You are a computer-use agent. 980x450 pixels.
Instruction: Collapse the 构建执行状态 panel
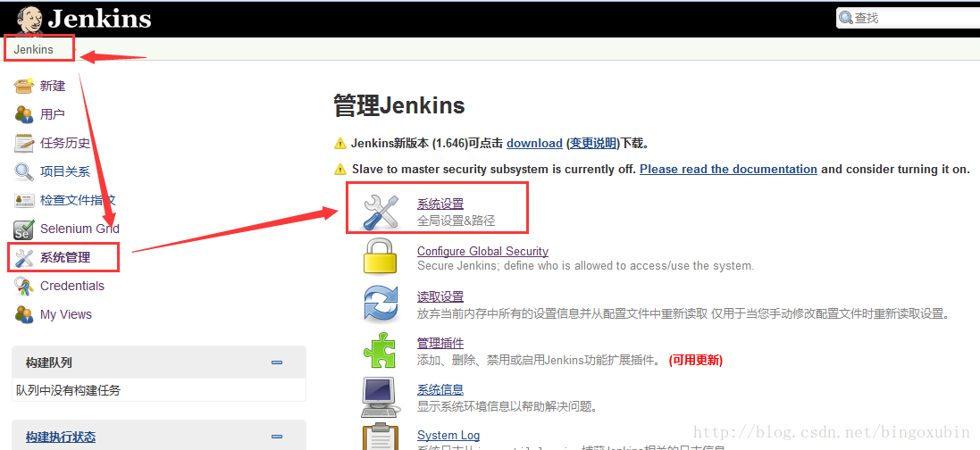[x=277, y=437]
